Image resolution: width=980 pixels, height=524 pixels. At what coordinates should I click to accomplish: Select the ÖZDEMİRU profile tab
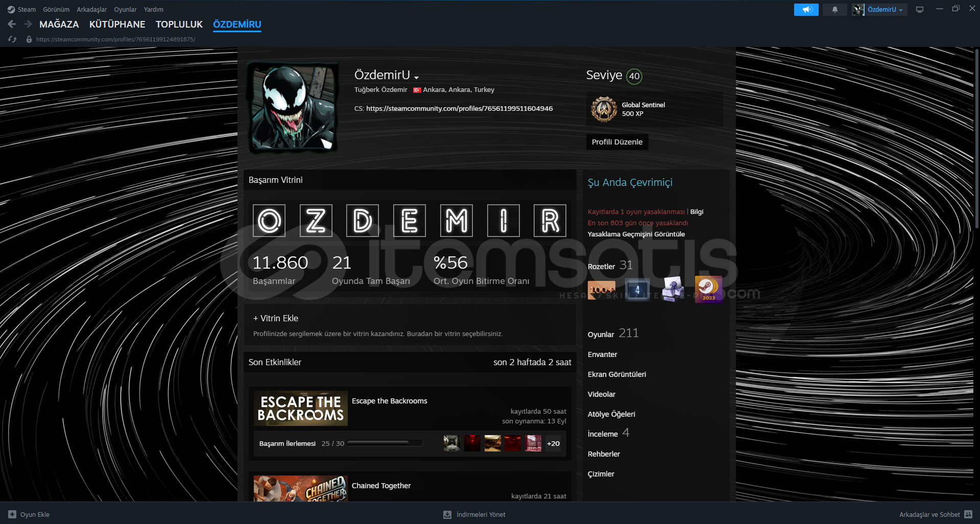click(237, 24)
